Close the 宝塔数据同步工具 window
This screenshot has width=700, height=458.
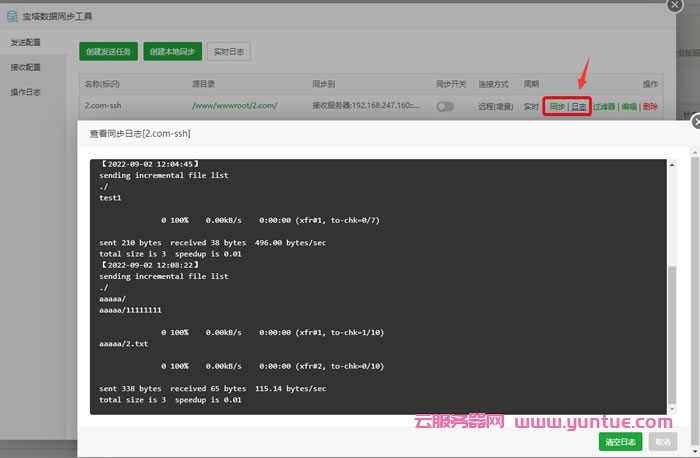click(675, 5)
